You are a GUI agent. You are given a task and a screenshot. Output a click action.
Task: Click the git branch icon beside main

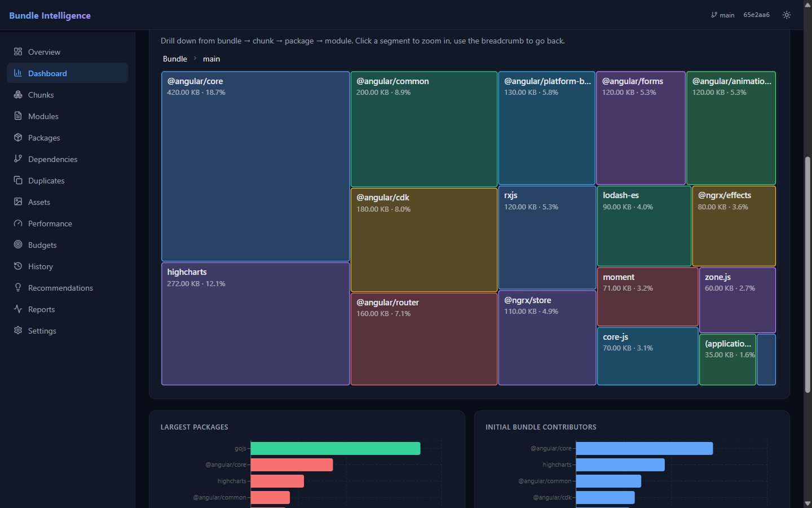click(x=714, y=15)
